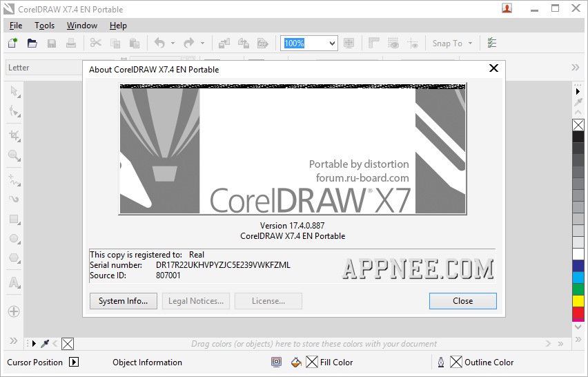Click the System Info... button
The width and height of the screenshot is (588, 377).
click(x=124, y=301)
